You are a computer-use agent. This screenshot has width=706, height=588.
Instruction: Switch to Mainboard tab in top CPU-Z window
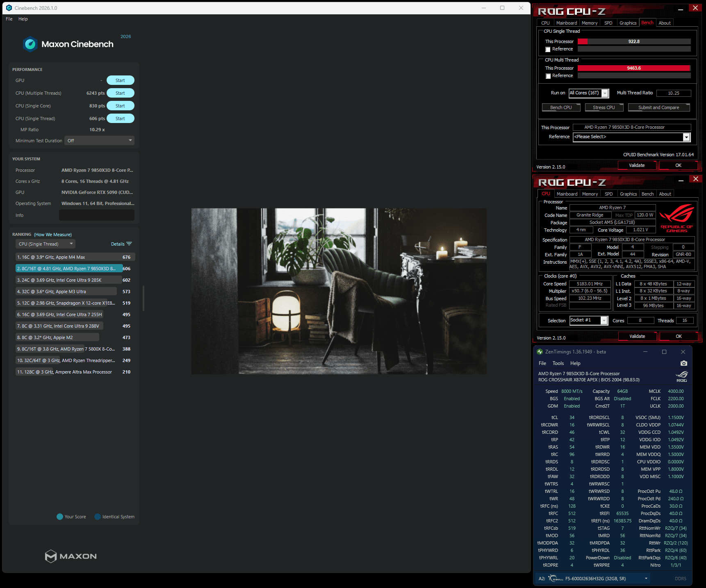click(566, 23)
